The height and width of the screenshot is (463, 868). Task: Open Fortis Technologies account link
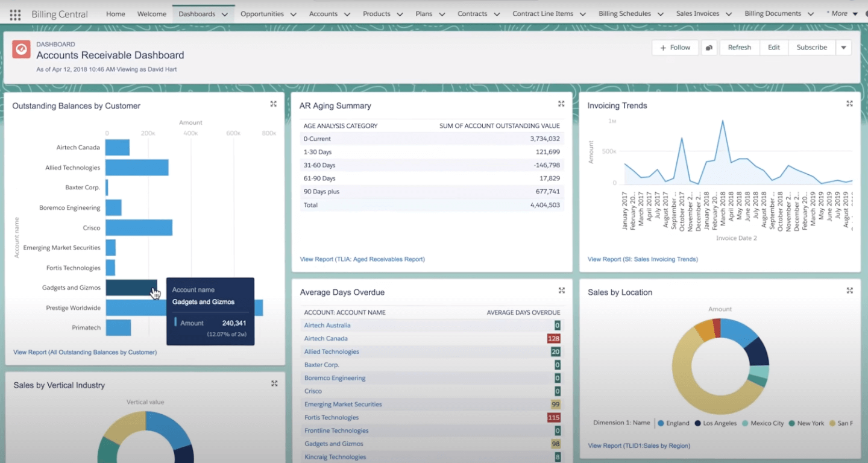[x=332, y=418]
